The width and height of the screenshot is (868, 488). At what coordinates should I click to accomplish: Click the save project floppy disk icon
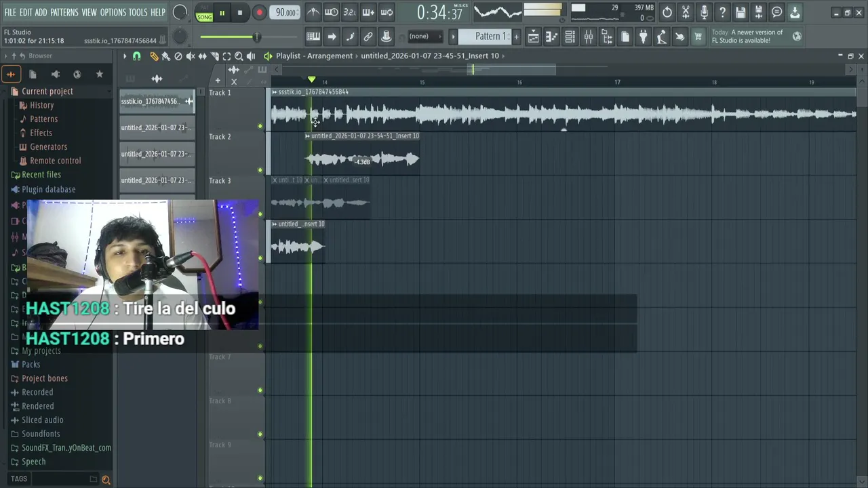741,12
